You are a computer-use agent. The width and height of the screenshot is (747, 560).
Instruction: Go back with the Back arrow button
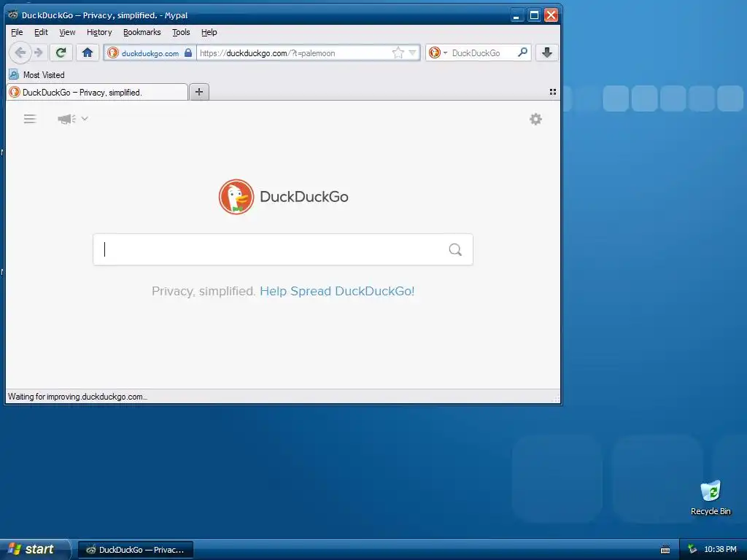tap(20, 52)
